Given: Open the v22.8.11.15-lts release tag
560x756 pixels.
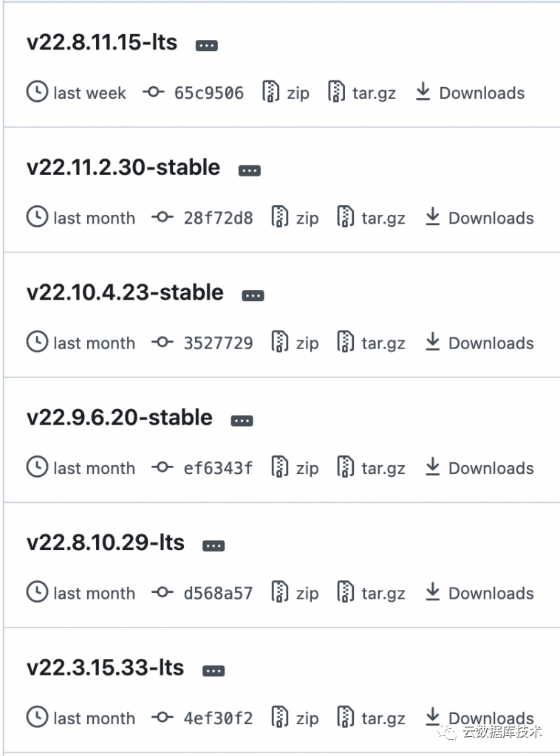Looking at the screenshot, I should pos(102,42).
